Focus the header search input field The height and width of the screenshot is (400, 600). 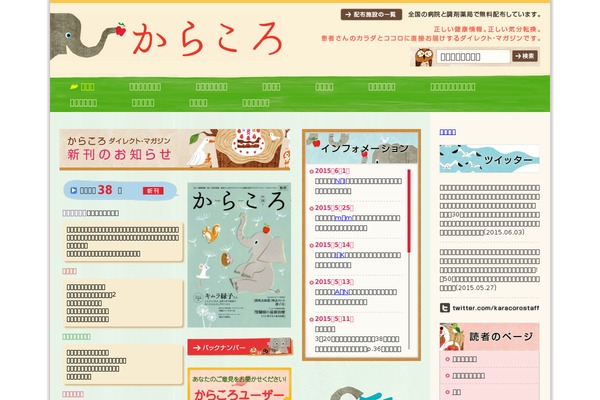coord(473,57)
